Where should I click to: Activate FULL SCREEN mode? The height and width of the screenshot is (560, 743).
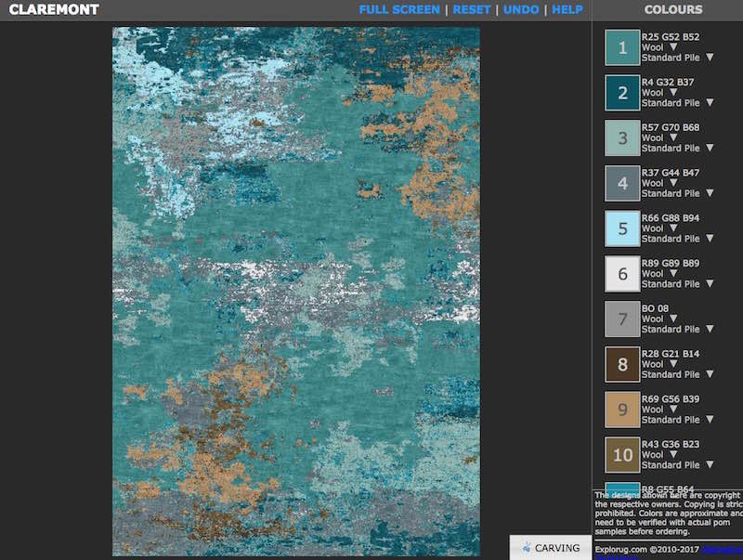(x=401, y=9)
